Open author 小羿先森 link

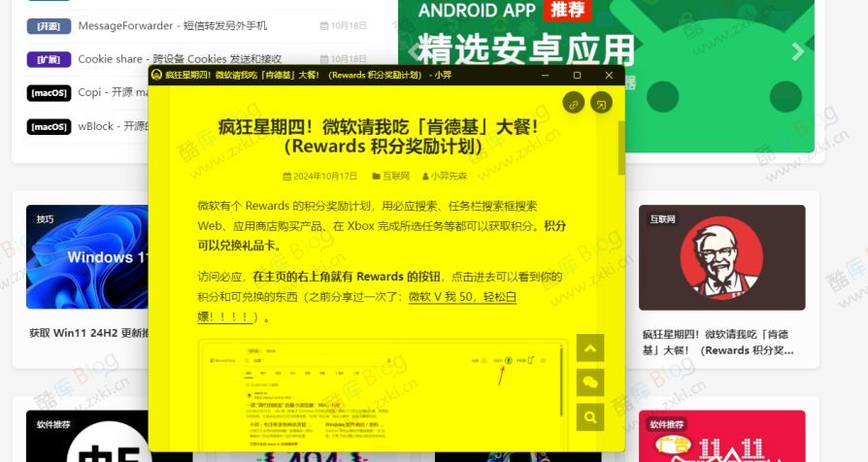click(445, 176)
